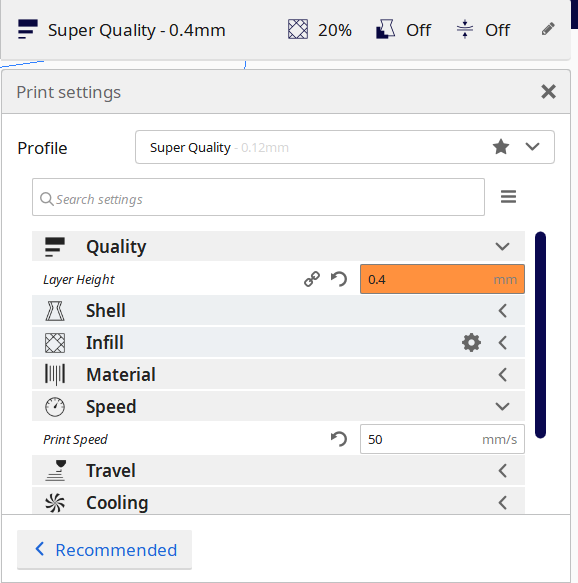Click the pencil edit icon in header

(x=548, y=29)
